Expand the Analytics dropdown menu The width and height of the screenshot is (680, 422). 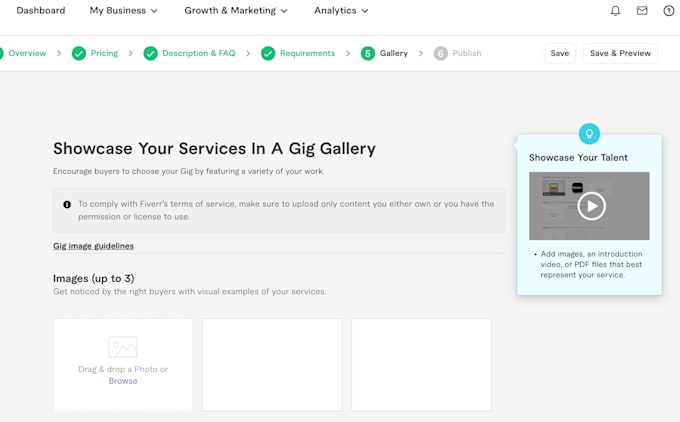[x=341, y=10]
